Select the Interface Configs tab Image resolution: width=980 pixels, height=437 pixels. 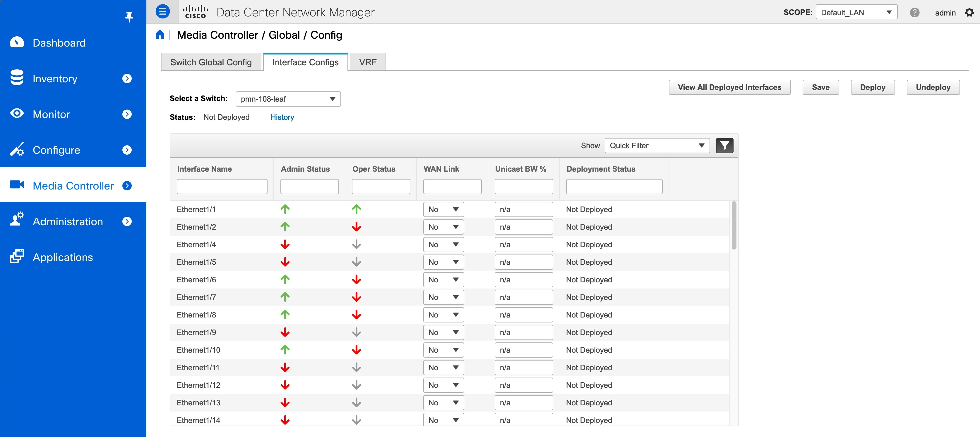pos(306,62)
